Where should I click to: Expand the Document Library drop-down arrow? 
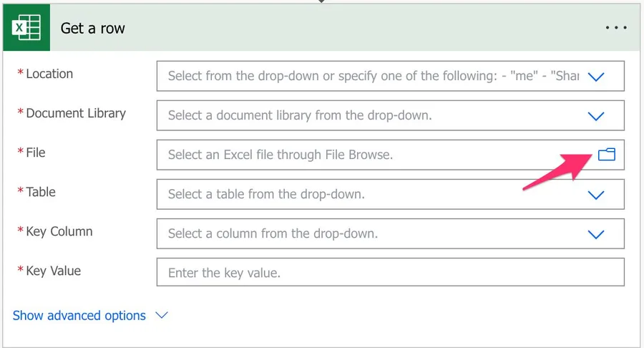(x=595, y=115)
